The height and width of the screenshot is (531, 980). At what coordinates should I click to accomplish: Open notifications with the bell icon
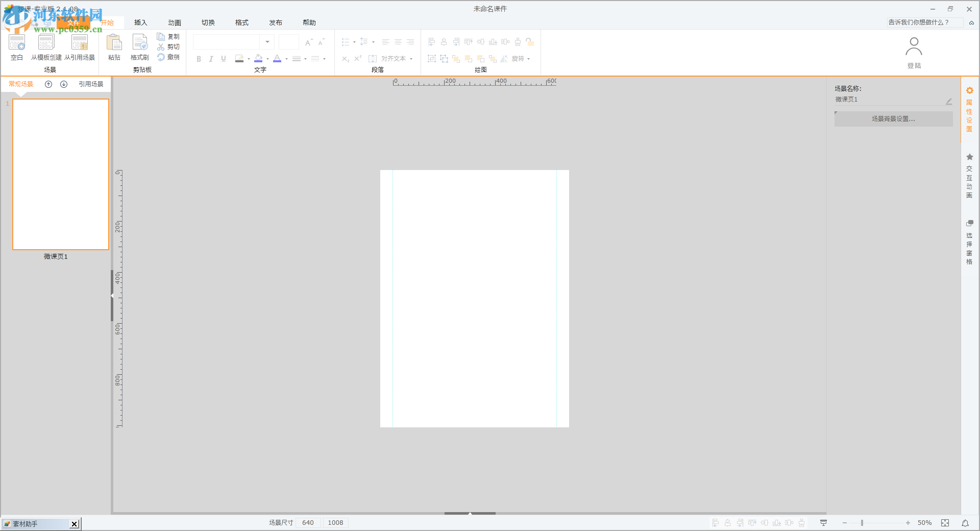965,523
